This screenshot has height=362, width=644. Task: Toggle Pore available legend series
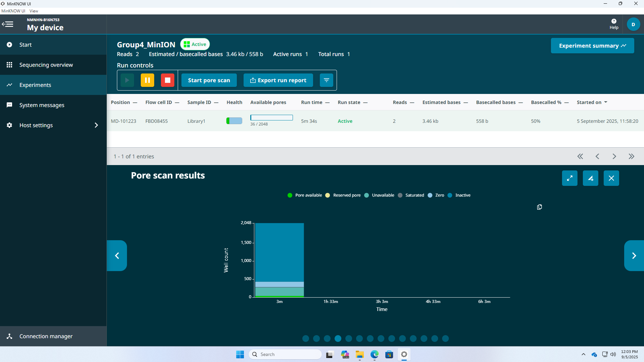click(x=305, y=195)
